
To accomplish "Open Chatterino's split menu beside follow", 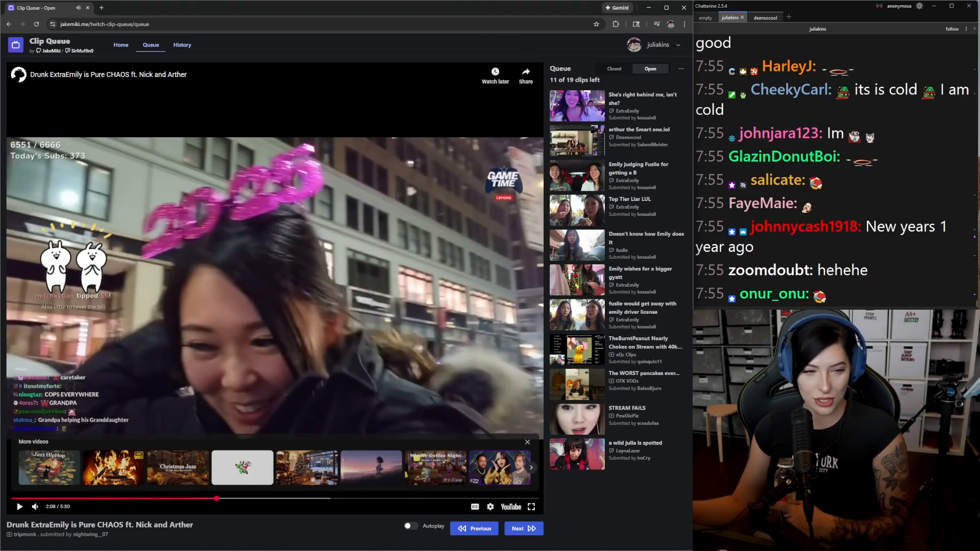I will pyautogui.click(x=966, y=29).
